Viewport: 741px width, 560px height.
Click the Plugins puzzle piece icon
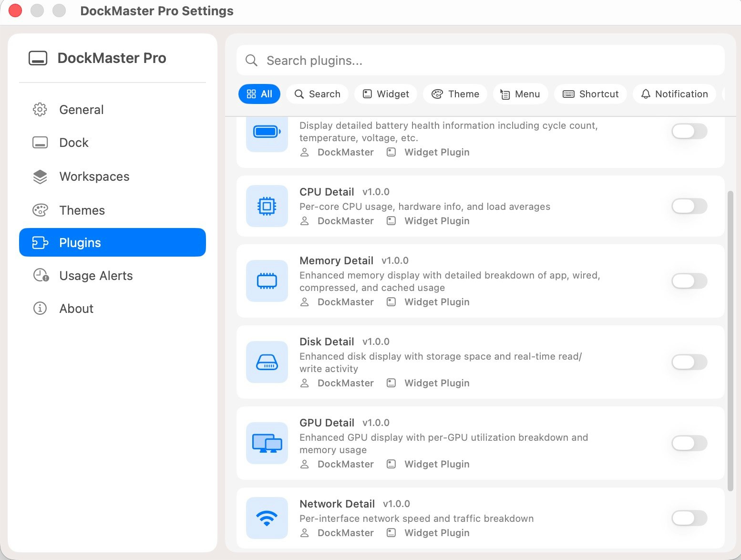(x=40, y=243)
